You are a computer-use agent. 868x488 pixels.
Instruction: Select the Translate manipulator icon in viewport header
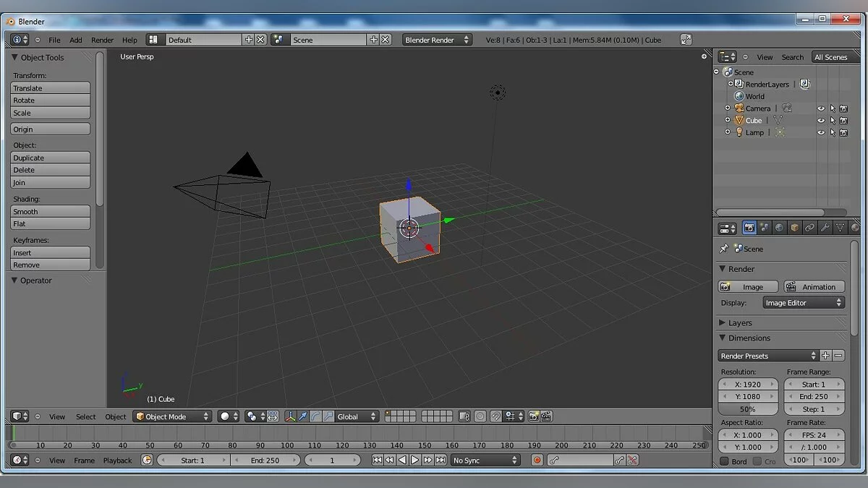click(303, 416)
